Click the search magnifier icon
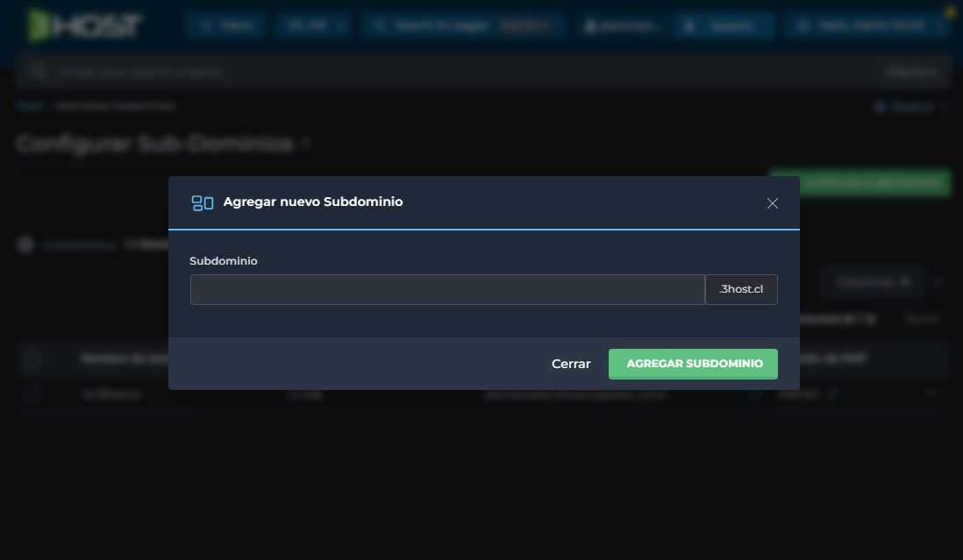 (39, 71)
